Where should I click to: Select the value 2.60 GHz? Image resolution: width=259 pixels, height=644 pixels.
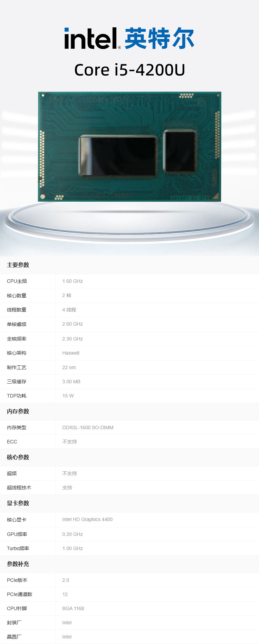coord(73,324)
